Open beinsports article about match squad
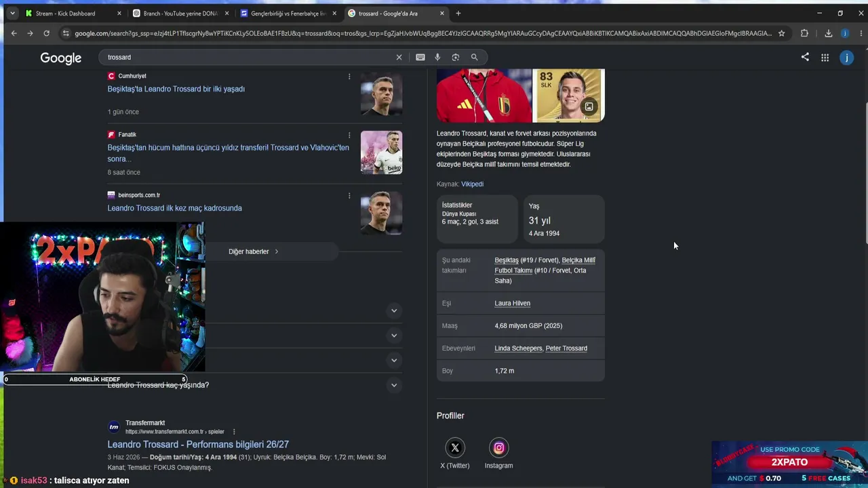Image resolution: width=868 pixels, height=488 pixels. pos(175,208)
